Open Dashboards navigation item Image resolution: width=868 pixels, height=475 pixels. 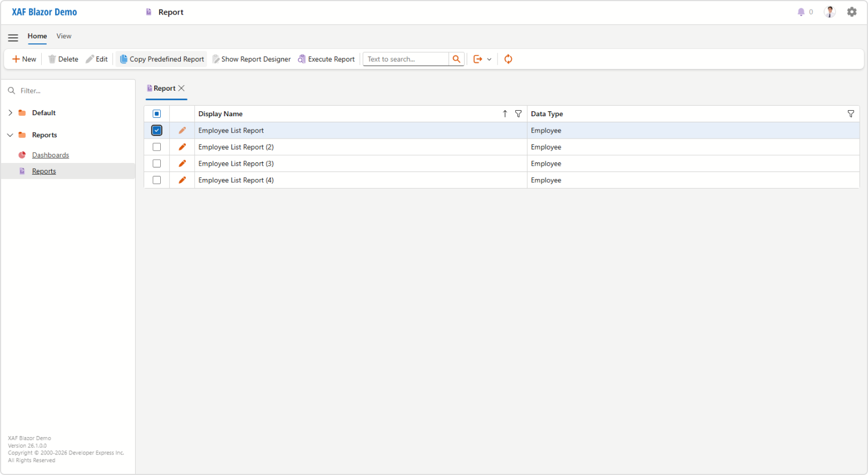tap(51, 155)
